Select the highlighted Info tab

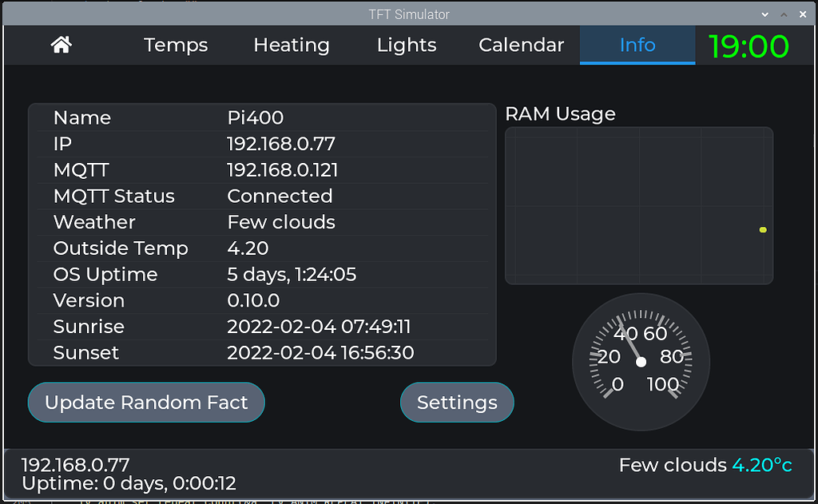tap(637, 45)
